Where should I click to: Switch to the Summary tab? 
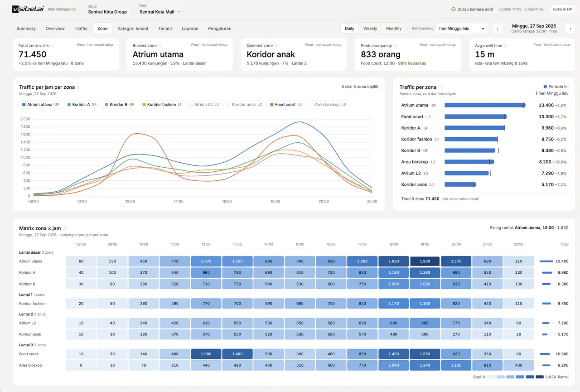(26, 29)
